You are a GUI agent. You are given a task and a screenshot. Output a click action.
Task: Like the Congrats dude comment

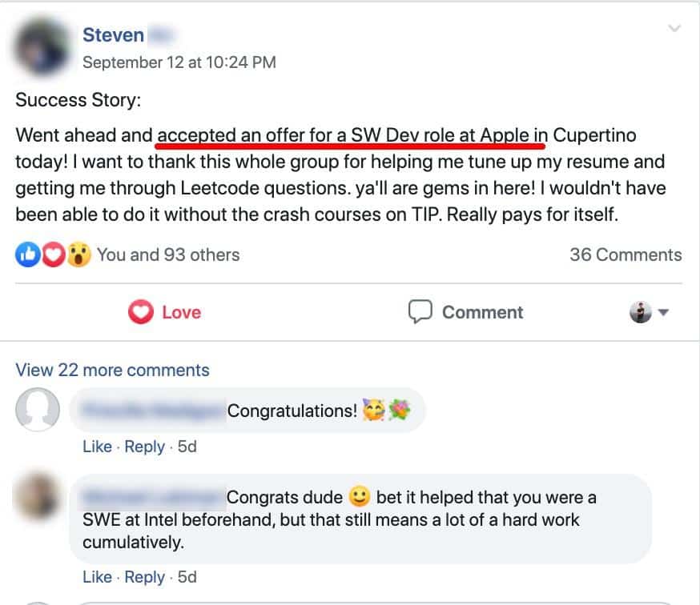point(98,577)
